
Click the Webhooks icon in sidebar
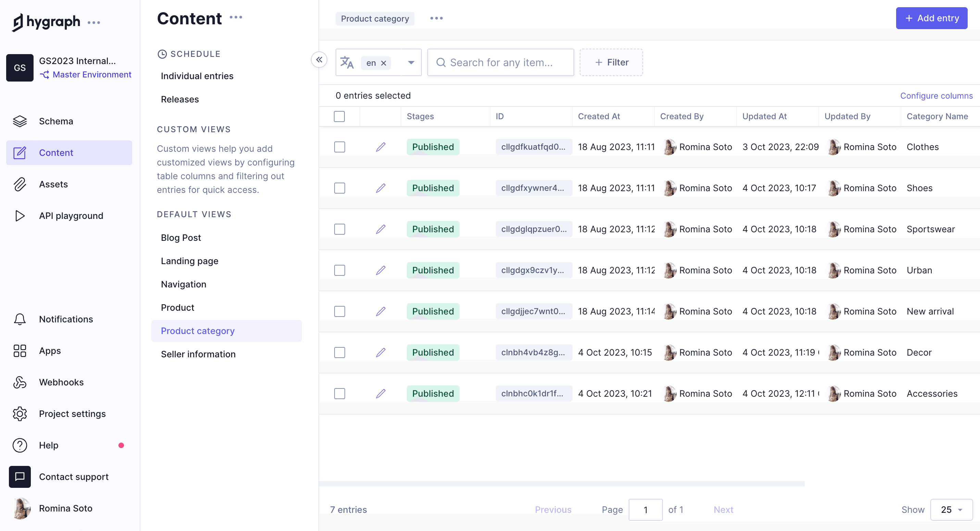point(20,382)
